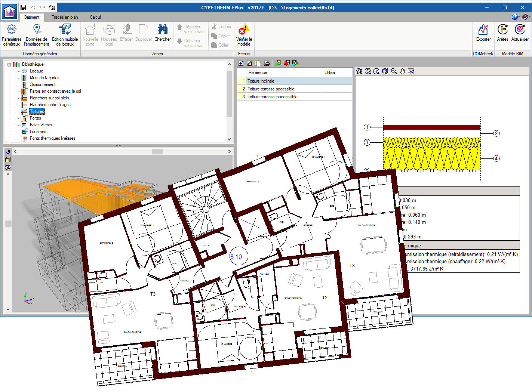
Task: Click the rotate view arrow in 3D view
Action: coord(8,152)
